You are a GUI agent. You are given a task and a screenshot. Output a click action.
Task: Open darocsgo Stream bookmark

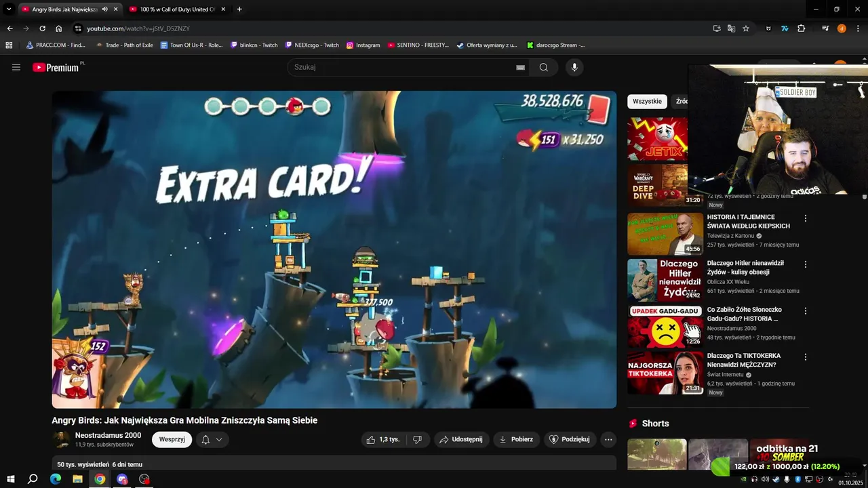556,45
